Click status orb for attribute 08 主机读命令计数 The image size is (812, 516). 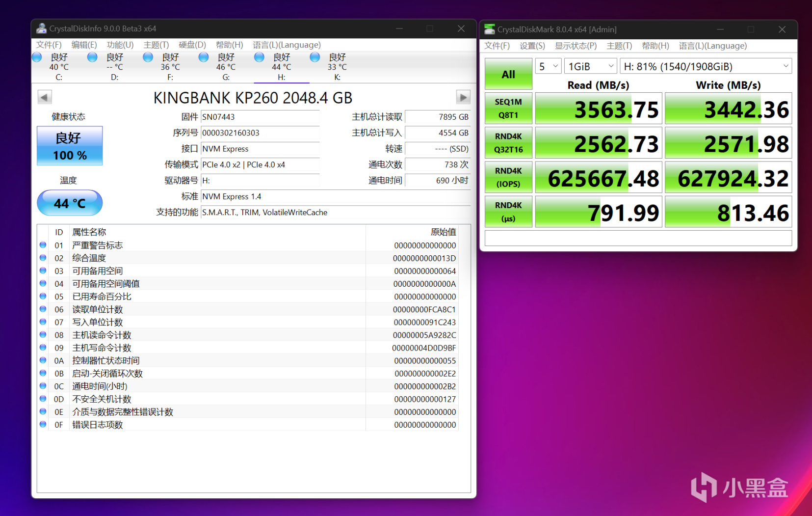(43, 335)
